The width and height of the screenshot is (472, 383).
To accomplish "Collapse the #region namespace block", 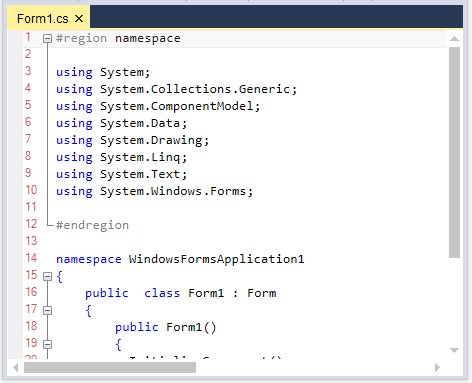I will 47,39.
